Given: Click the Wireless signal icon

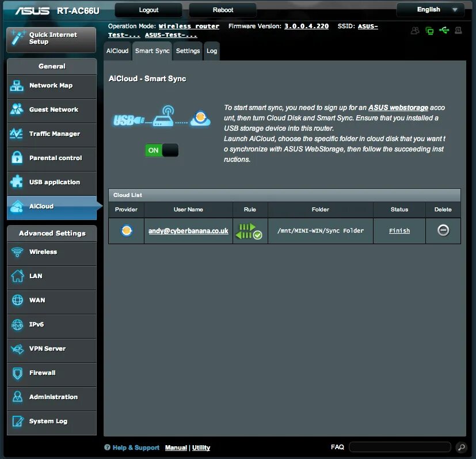Looking at the screenshot, I should point(17,252).
